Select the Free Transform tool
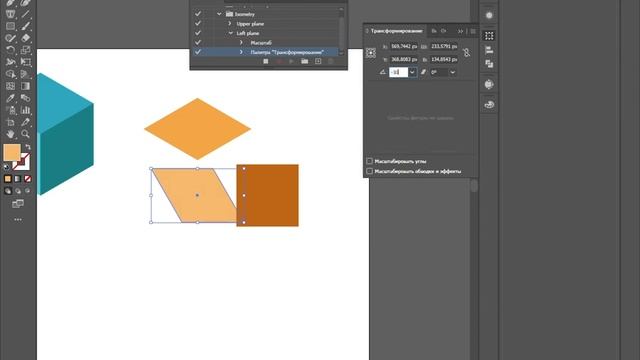Viewport: 640px width, 360px height. (25, 62)
